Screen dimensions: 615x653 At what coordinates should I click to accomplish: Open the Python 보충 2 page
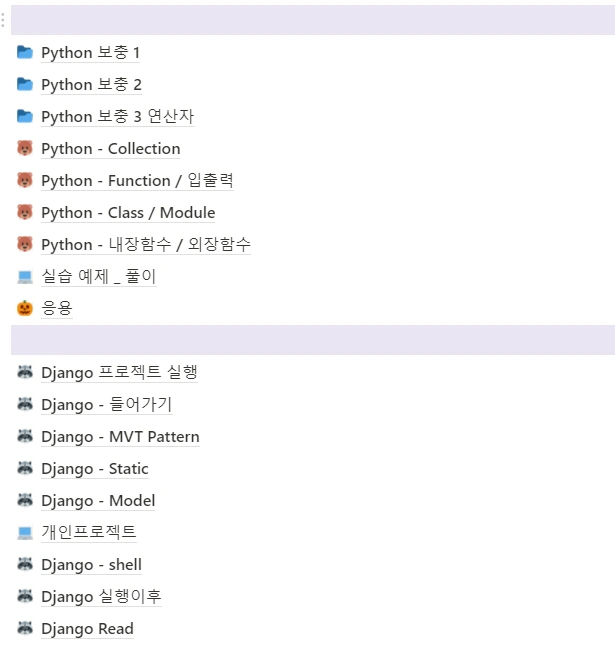pyautogui.click(x=91, y=85)
